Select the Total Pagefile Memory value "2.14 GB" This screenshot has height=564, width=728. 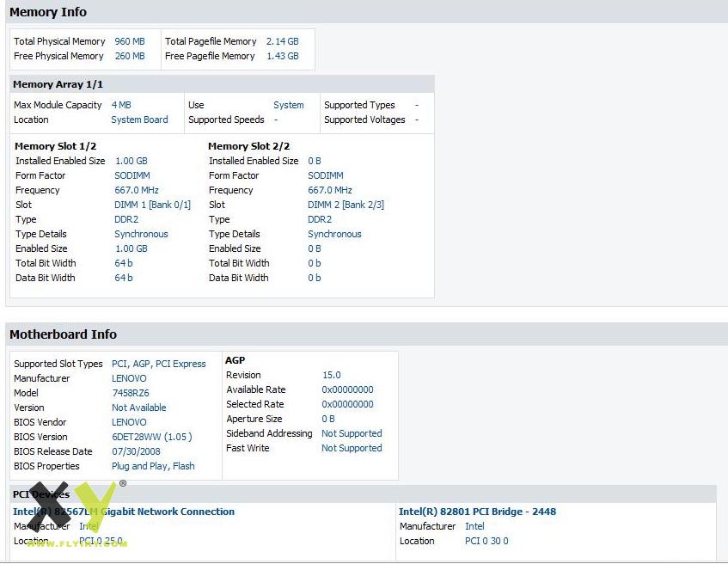282,41
